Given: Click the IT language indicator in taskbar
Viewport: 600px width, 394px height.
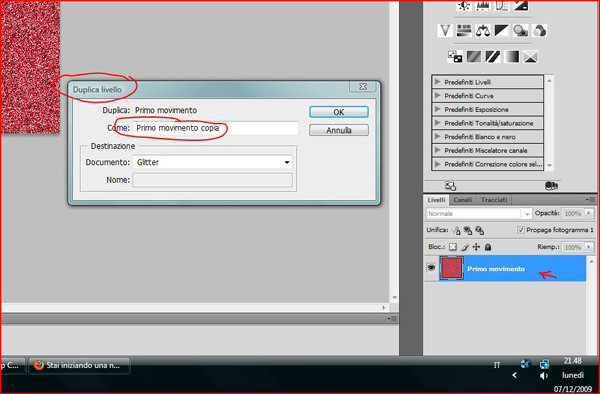Looking at the screenshot, I should pos(497,365).
